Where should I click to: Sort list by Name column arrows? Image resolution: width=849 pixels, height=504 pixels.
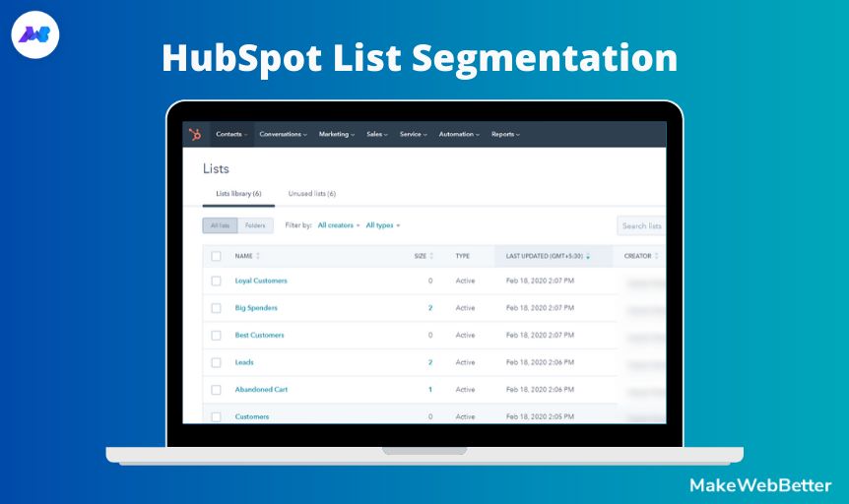coord(258,256)
